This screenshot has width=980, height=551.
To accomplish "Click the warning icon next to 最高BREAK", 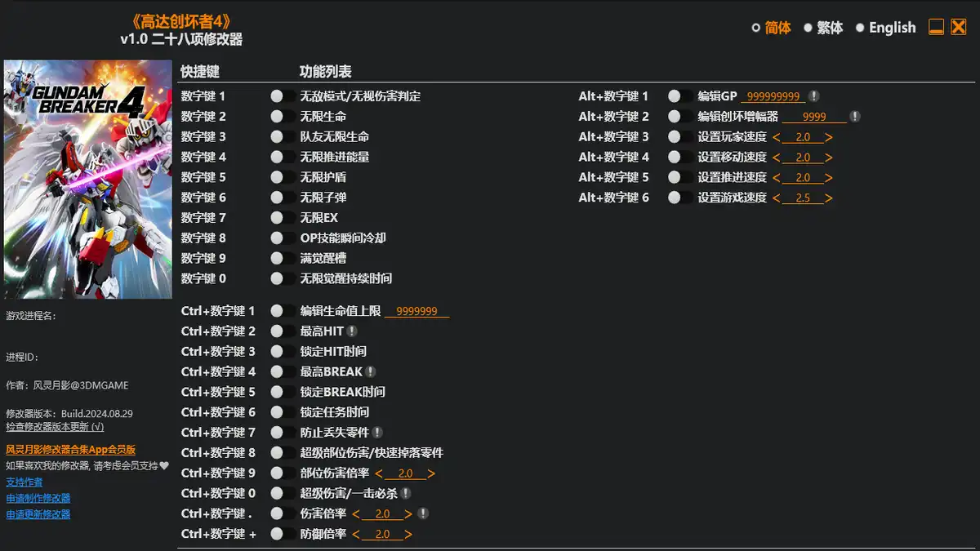I will coord(370,371).
